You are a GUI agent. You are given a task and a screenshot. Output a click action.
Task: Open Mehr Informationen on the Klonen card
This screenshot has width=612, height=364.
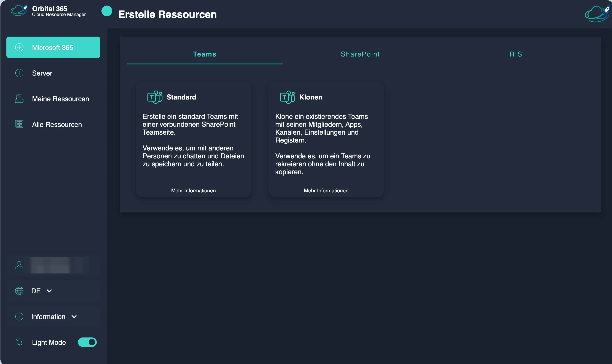[326, 191]
